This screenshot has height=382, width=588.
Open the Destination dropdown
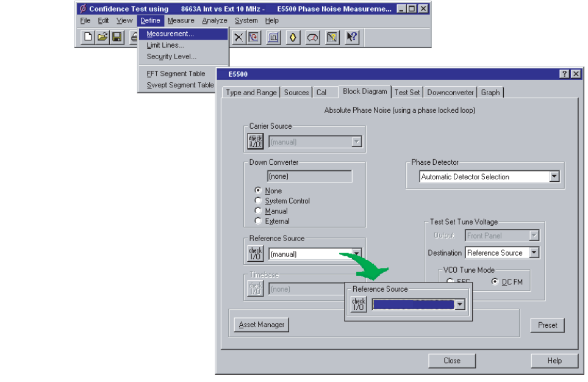pyautogui.click(x=534, y=253)
